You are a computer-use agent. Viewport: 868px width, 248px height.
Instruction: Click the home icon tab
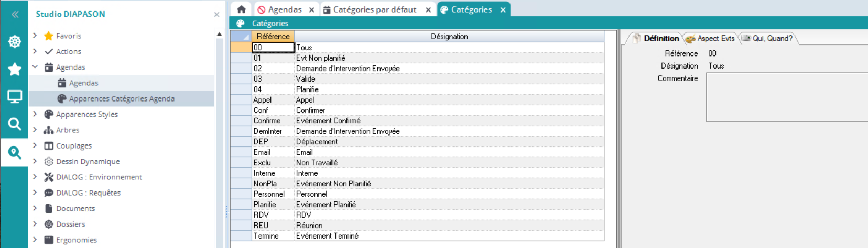(241, 9)
